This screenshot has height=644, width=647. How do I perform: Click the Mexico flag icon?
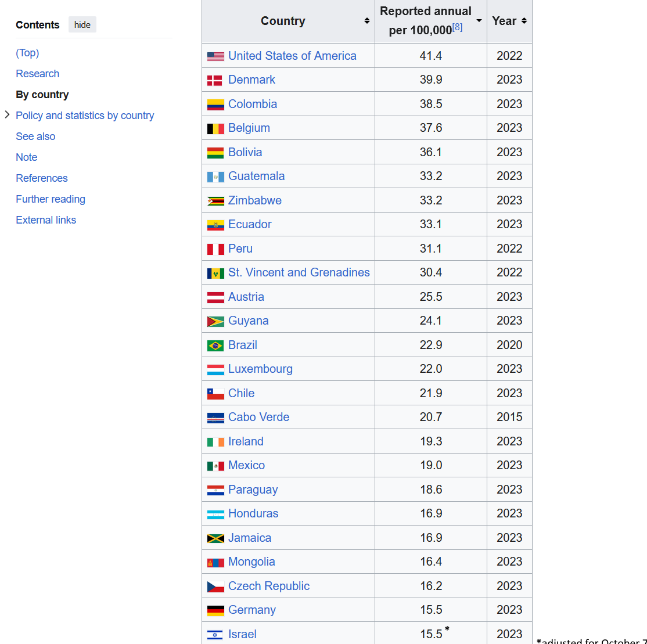point(215,466)
